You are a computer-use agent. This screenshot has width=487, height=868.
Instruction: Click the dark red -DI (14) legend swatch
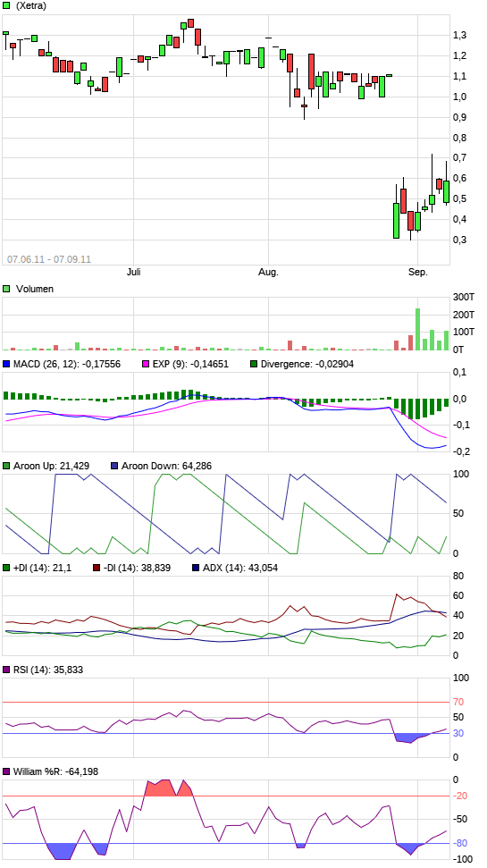click(97, 568)
